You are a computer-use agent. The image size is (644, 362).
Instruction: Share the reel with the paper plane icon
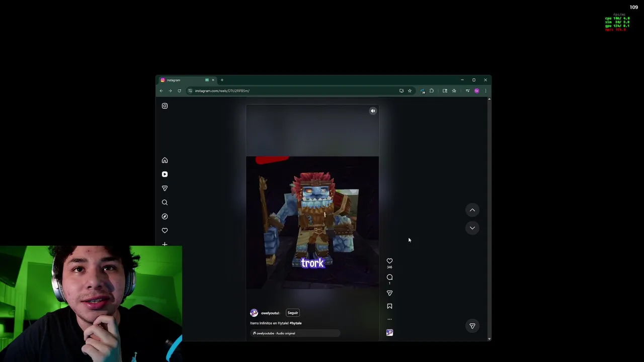tap(389, 293)
